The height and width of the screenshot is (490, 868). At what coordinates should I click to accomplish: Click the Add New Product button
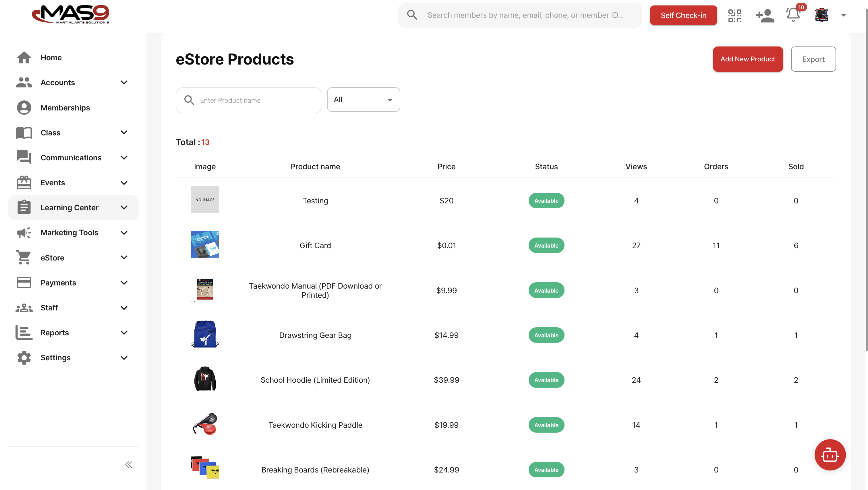[x=748, y=59]
